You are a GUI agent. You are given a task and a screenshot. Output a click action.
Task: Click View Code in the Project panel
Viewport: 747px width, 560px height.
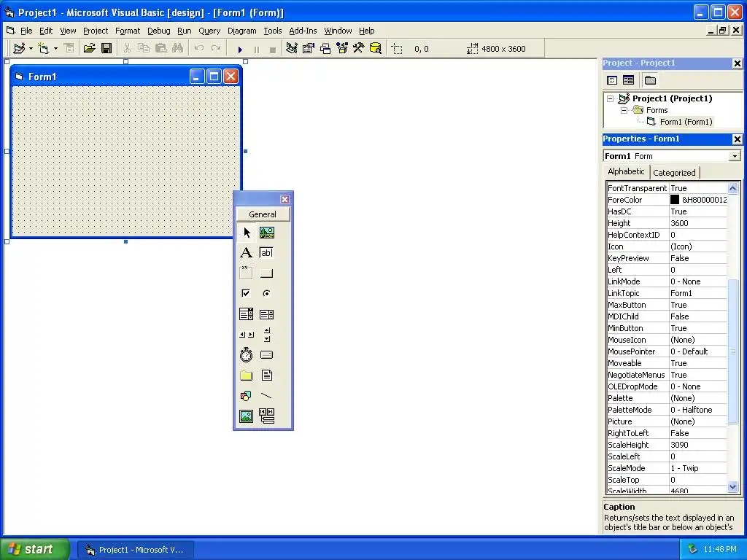point(612,80)
